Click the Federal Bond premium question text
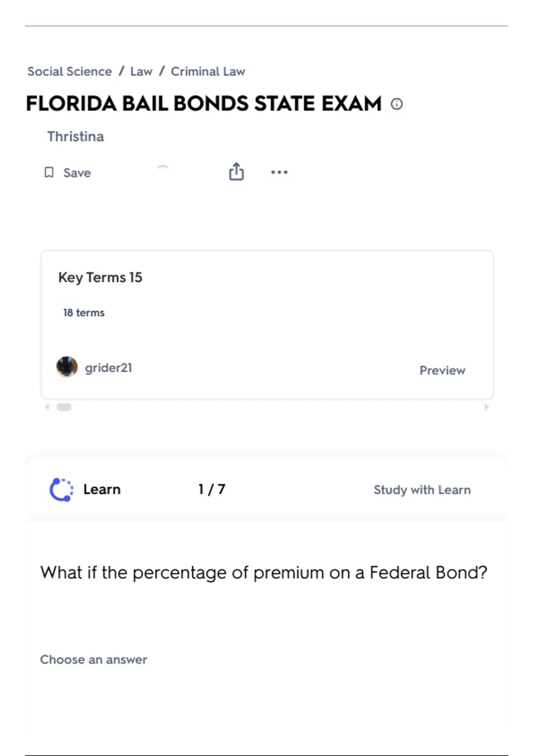This screenshot has height=756, width=534. point(263,572)
